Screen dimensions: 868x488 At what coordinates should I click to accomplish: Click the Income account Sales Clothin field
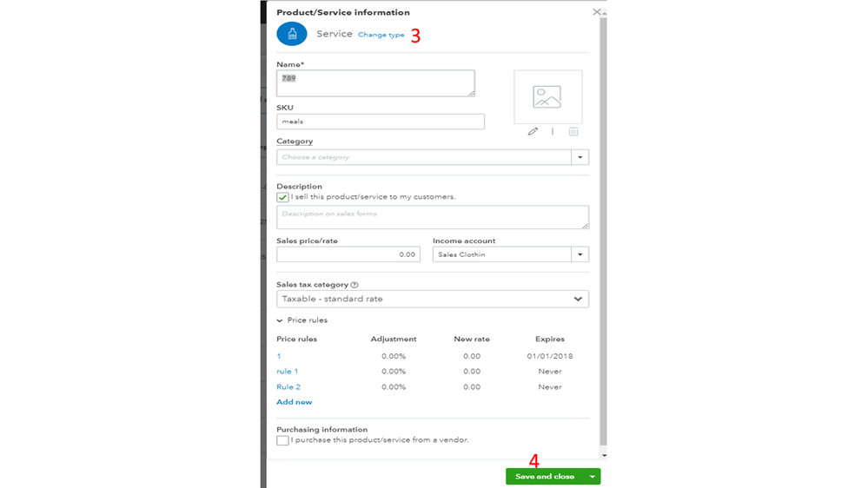[502, 254]
